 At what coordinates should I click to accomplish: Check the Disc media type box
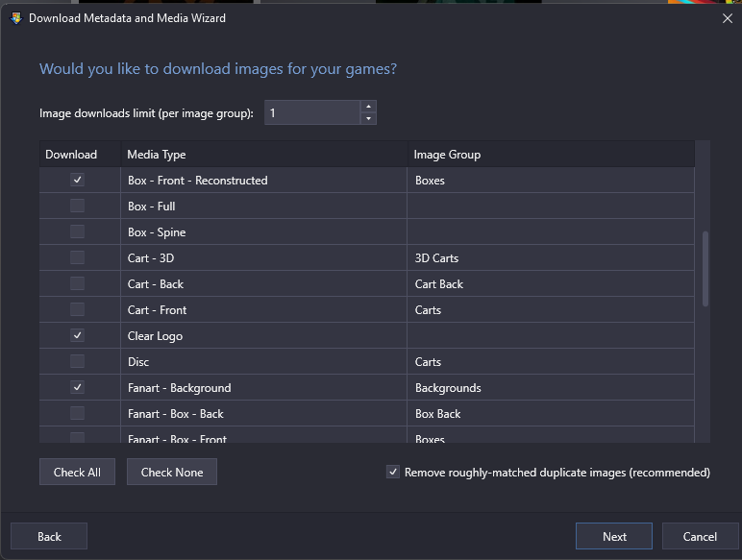[77, 361]
